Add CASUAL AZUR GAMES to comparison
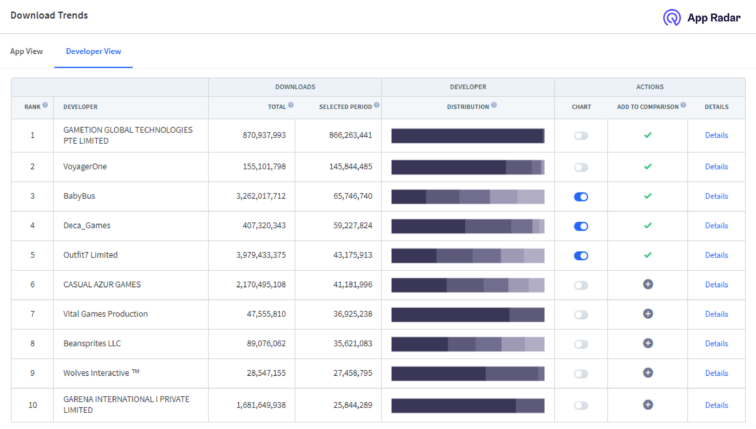 pos(648,284)
